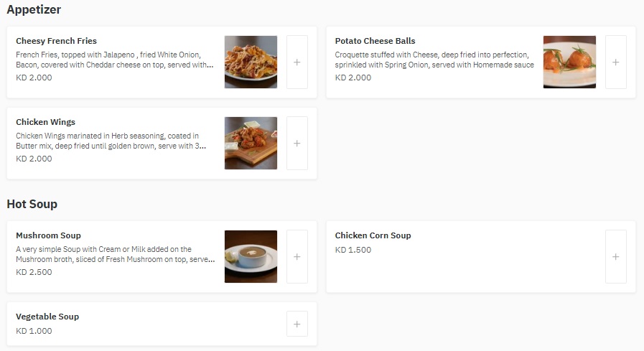
Task: Choose the Vegetable Soup title
Action: tap(47, 317)
